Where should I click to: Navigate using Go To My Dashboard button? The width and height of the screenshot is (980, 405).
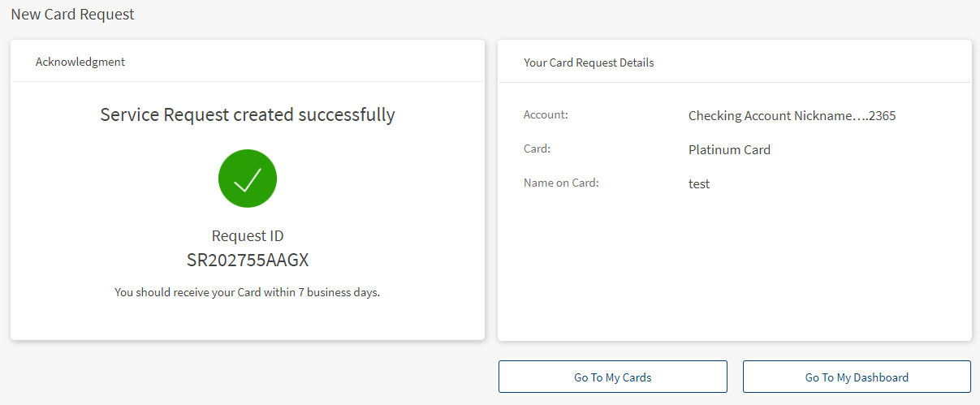[x=857, y=377]
